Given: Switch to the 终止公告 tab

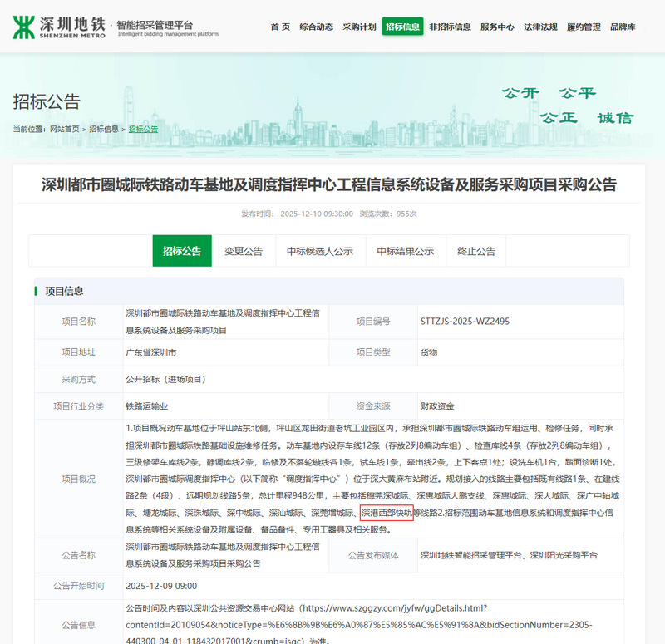Looking at the screenshot, I should click(x=476, y=251).
